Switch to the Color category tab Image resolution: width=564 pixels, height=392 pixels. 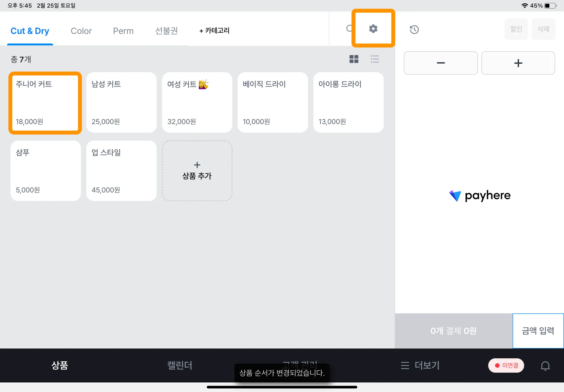click(x=81, y=31)
